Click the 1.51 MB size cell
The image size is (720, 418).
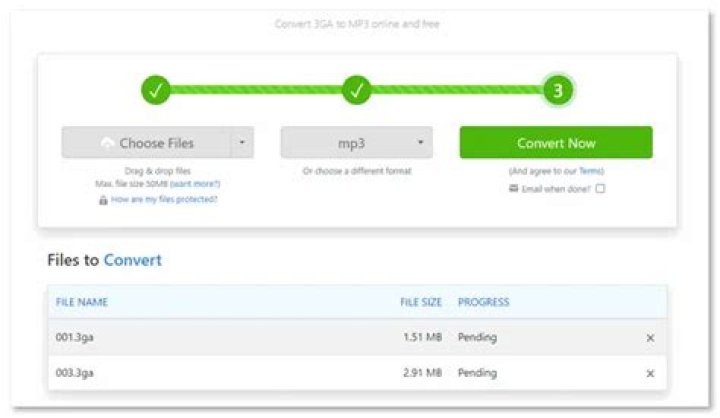tap(422, 337)
